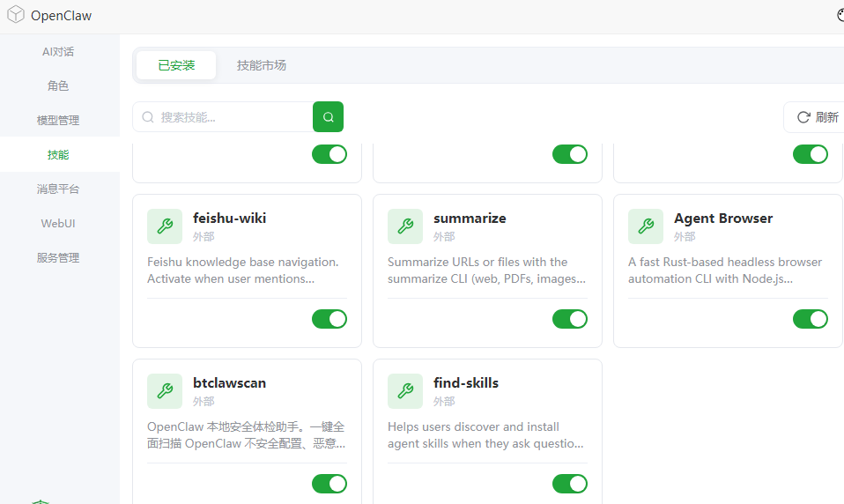Click the 外部 label under btclawscan
The width and height of the screenshot is (844, 504).
tap(204, 401)
